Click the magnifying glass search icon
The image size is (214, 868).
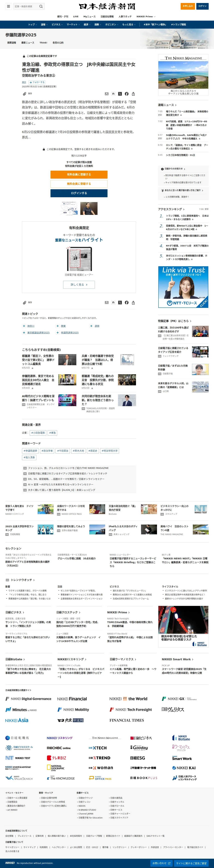pos(41,6)
